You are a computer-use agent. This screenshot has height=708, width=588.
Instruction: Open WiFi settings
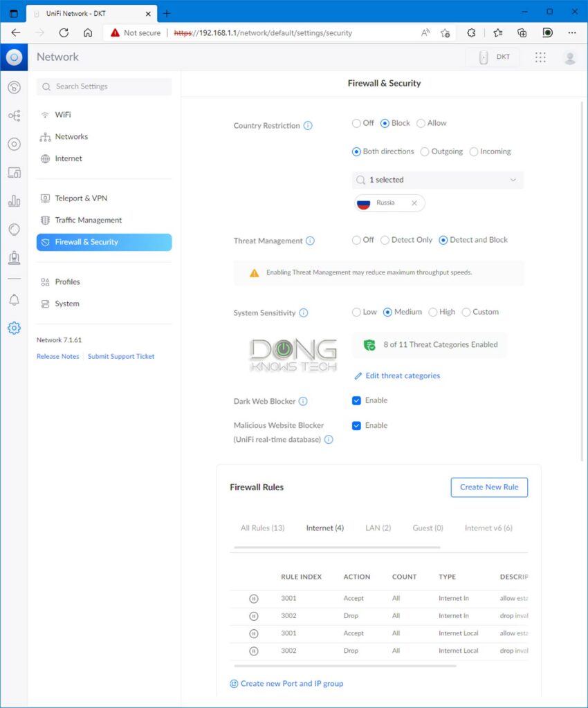point(104,115)
